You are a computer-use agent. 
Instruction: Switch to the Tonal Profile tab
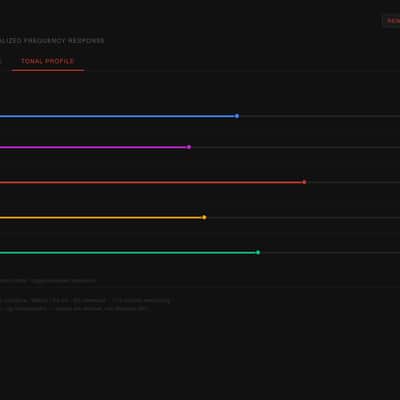[47, 61]
